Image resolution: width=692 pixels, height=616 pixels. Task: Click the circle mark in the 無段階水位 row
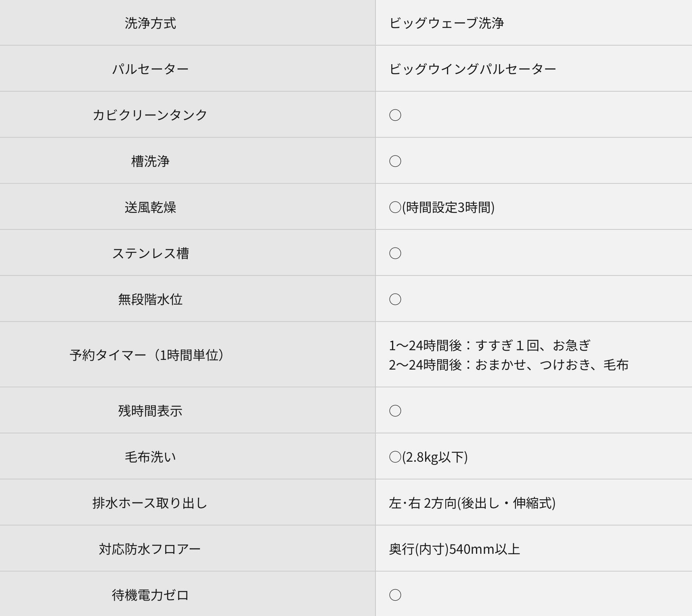coord(395,299)
